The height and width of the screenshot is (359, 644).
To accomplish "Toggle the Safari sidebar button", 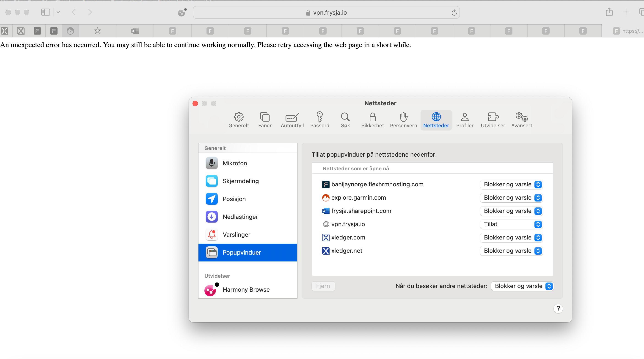I will coord(46,12).
